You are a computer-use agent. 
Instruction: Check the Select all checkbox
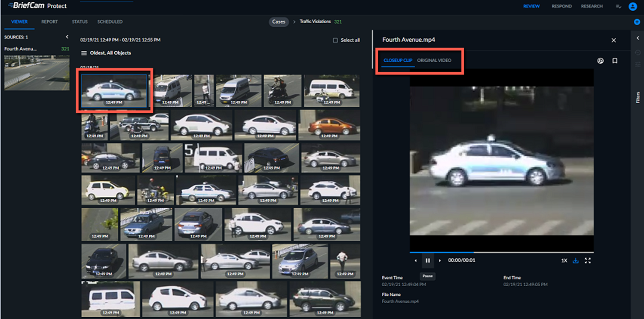pyautogui.click(x=335, y=40)
